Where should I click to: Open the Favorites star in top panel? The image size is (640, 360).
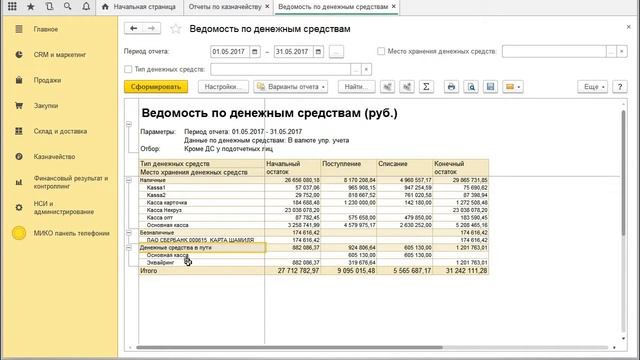tap(31, 7)
